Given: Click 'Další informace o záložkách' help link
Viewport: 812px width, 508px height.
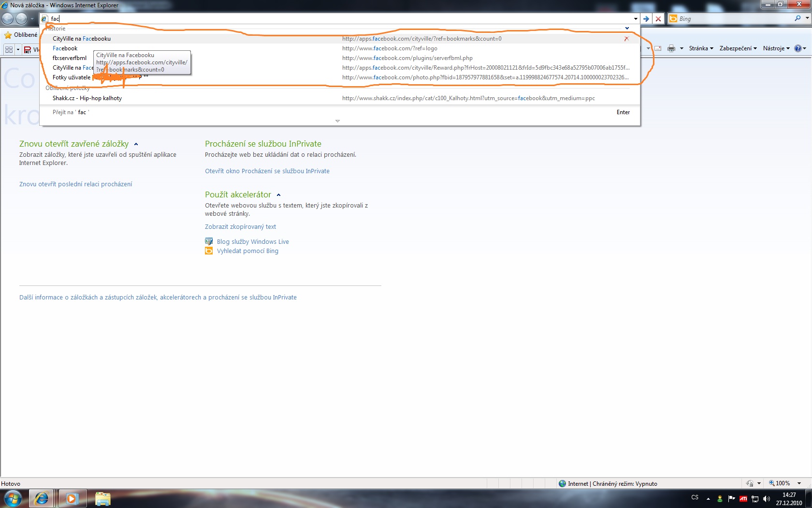Looking at the screenshot, I should click(158, 298).
